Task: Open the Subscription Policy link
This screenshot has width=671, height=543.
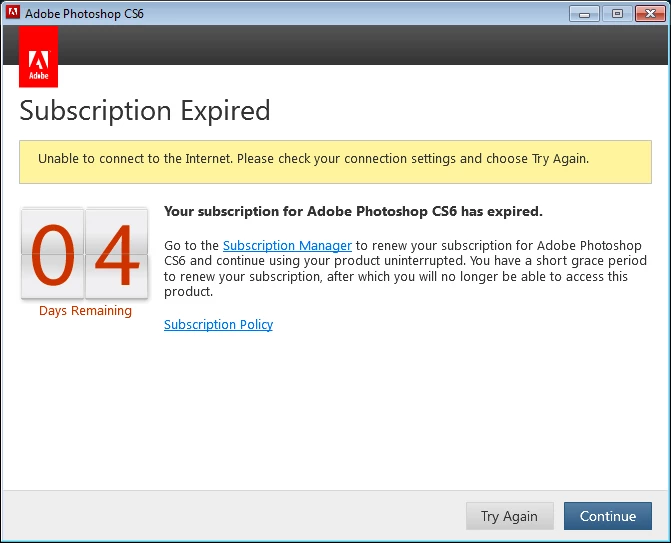Action: (218, 324)
